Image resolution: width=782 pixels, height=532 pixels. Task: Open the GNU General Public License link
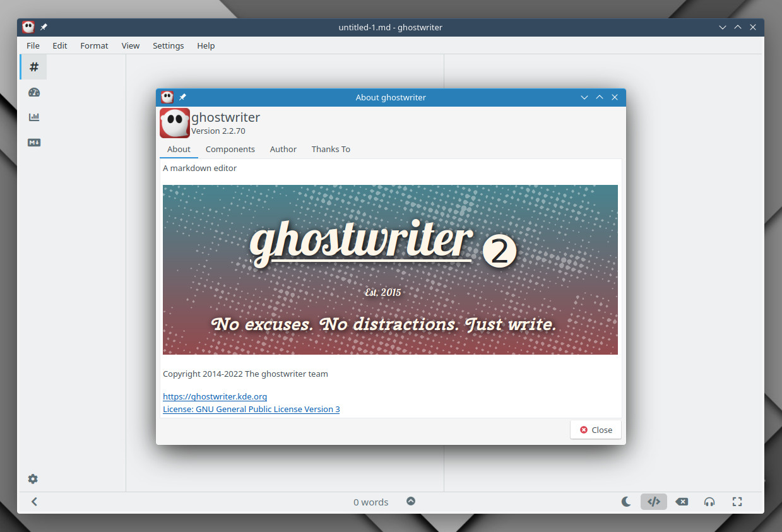coord(251,409)
